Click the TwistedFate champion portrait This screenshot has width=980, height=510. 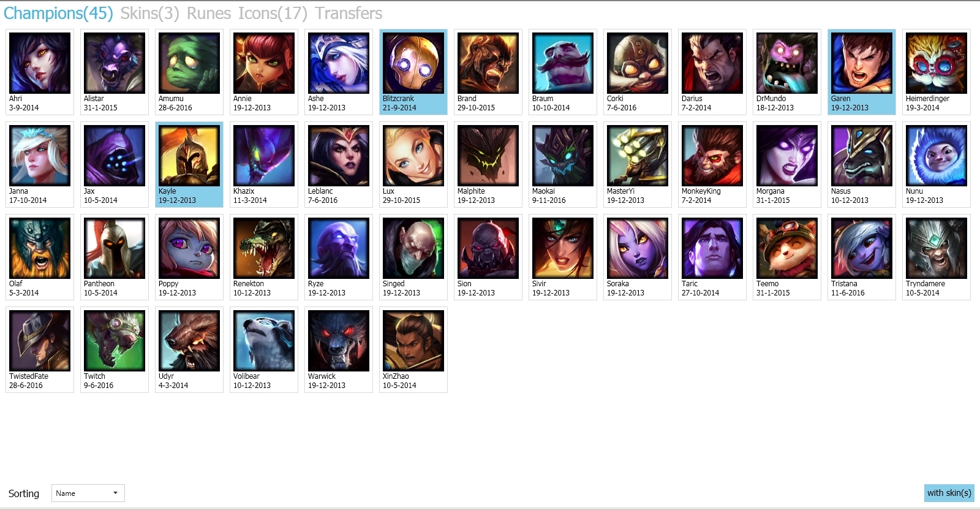(40, 341)
